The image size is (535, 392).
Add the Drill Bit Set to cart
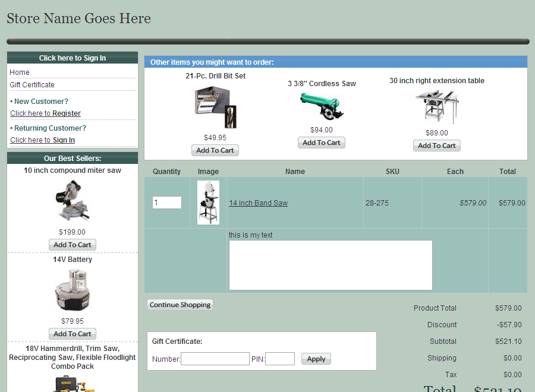point(215,151)
